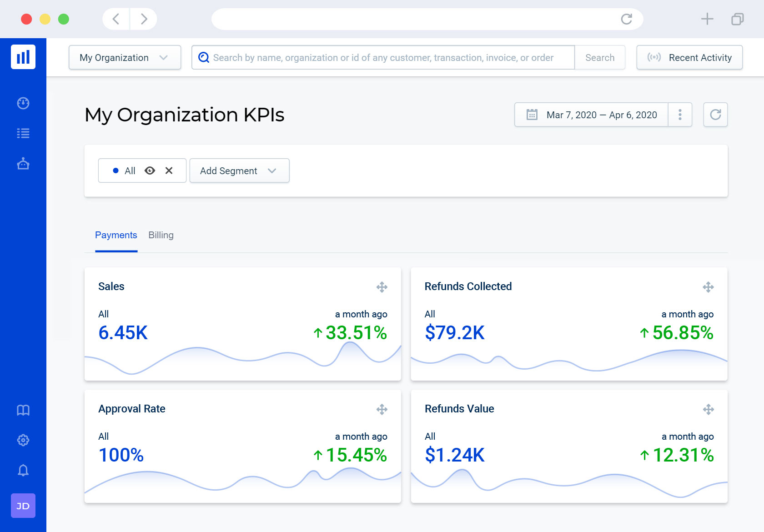Refresh KPIs with the reload button

[x=715, y=115]
